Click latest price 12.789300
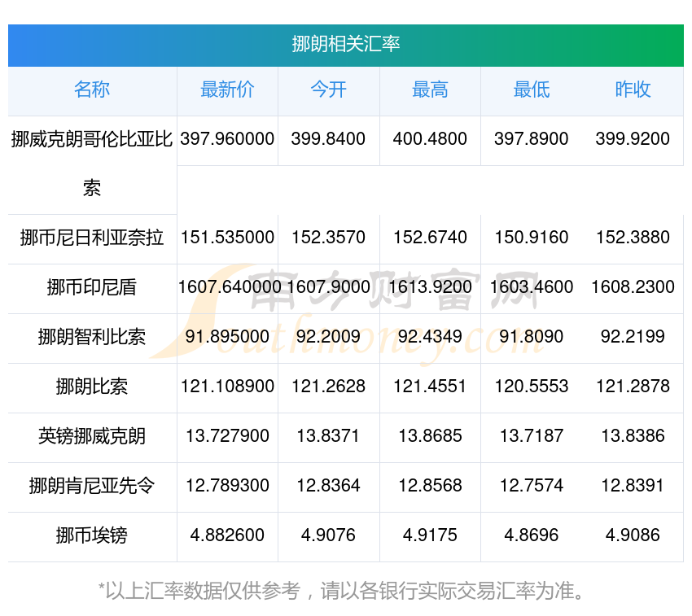This screenshot has height=616, width=692. [x=227, y=486]
